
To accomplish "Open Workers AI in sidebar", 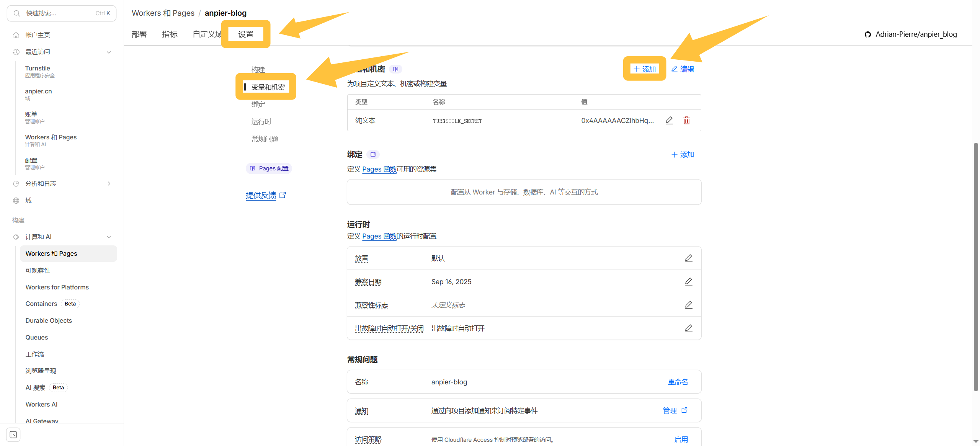I will pos(41,405).
